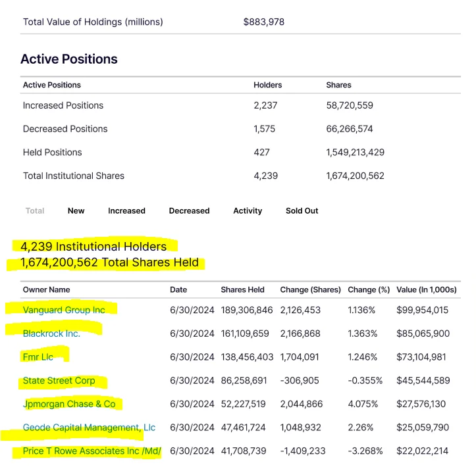The image size is (476, 475).
Task: Open the New holders tab
Action: (76, 211)
